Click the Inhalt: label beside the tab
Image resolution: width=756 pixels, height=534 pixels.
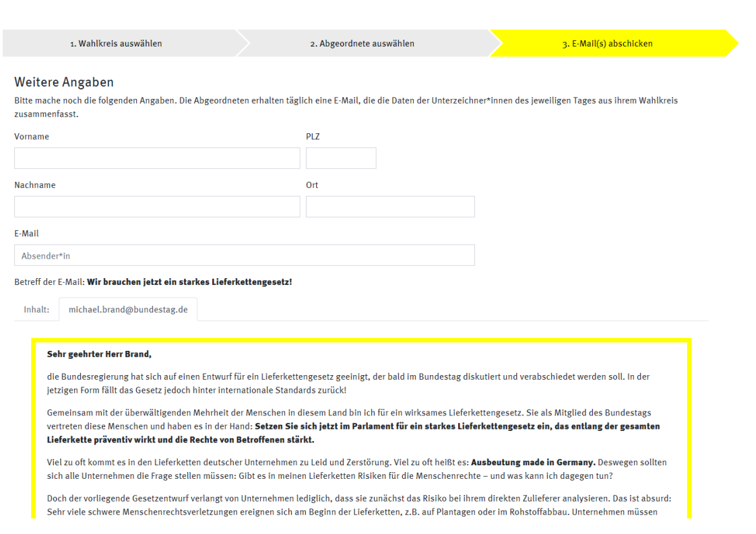[36, 310]
